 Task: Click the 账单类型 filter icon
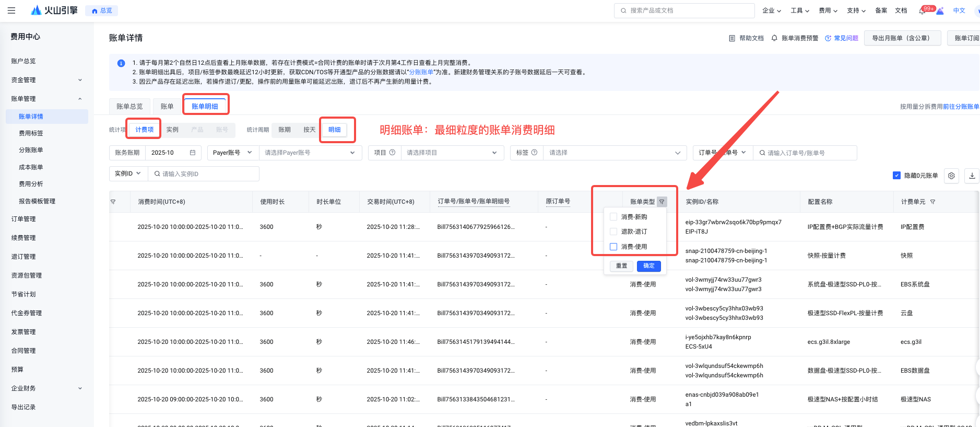coord(662,202)
